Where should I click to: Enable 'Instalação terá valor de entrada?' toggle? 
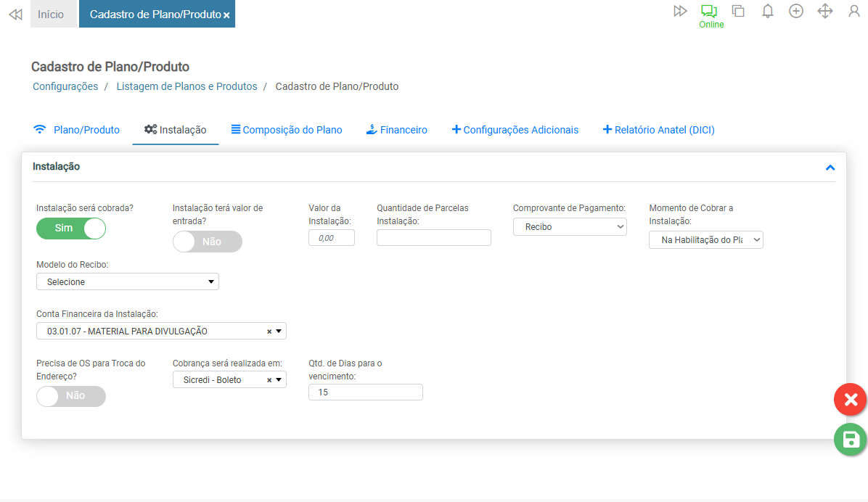tap(207, 242)
